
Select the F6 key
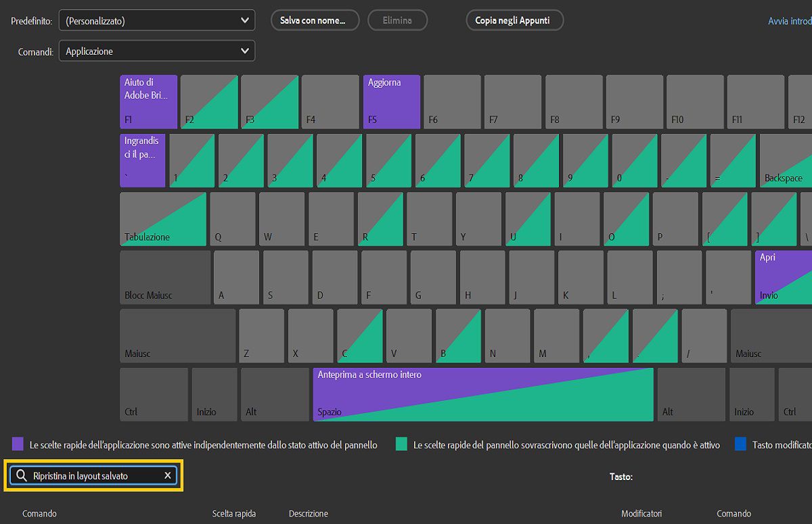(453, 101)
